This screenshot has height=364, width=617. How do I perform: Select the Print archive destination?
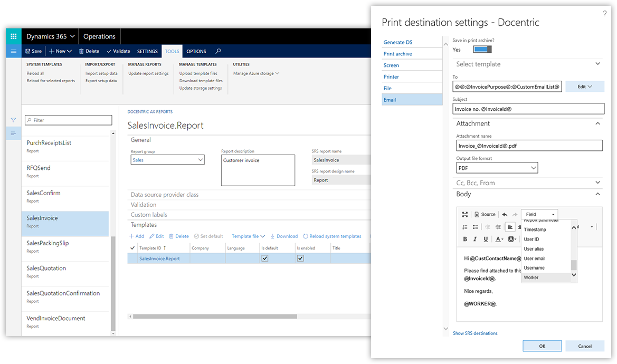(412, 53)
